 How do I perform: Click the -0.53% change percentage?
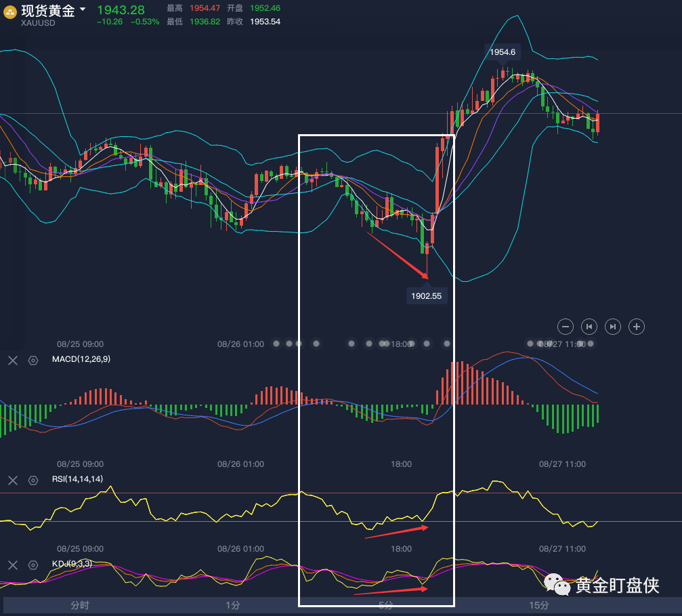145,21
